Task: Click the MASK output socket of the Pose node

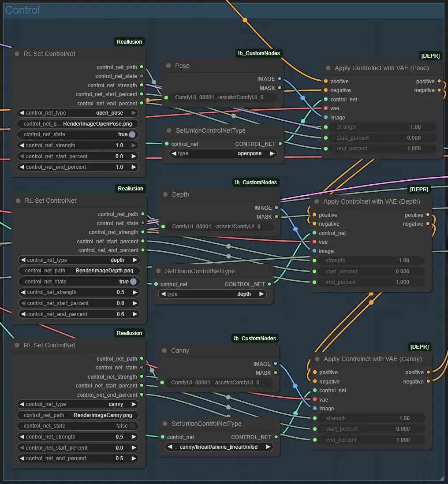Action: pos(280,88)
